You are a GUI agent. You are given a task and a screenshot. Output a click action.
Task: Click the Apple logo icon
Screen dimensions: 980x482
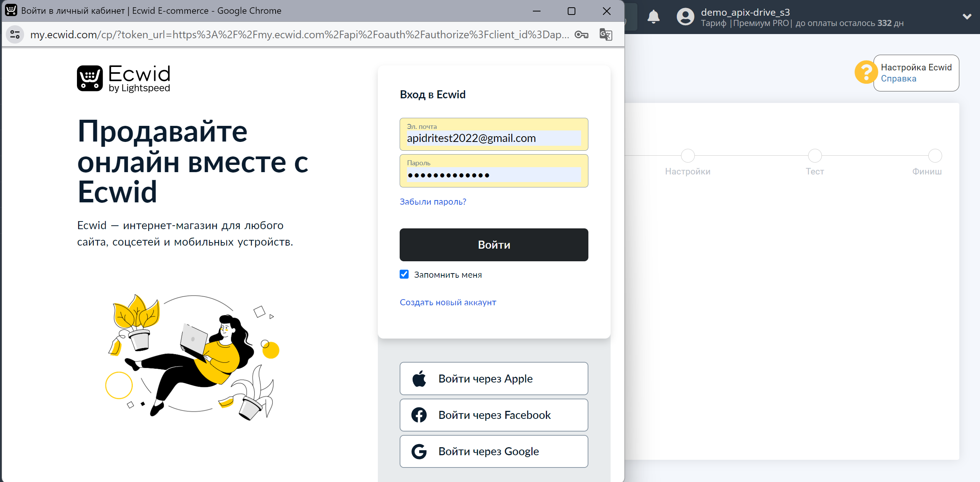pyautogui.click(x=419, y=379)
